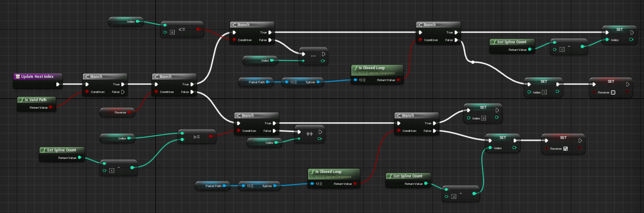The height and width of the screenshot is (213, 644).
Task: Select the Index getter wired to the ++ node
Action: coord(265,142)
